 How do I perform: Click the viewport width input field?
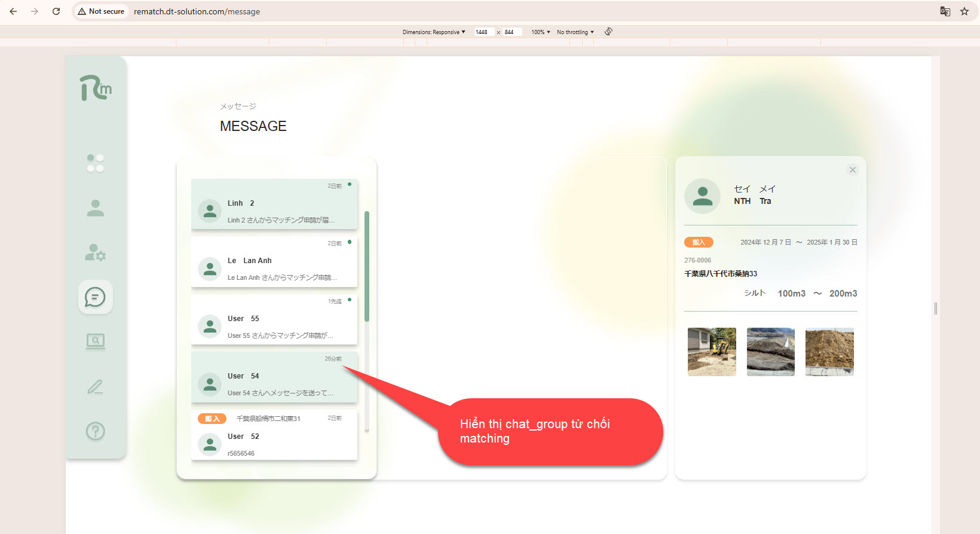(x=483, y=32)
